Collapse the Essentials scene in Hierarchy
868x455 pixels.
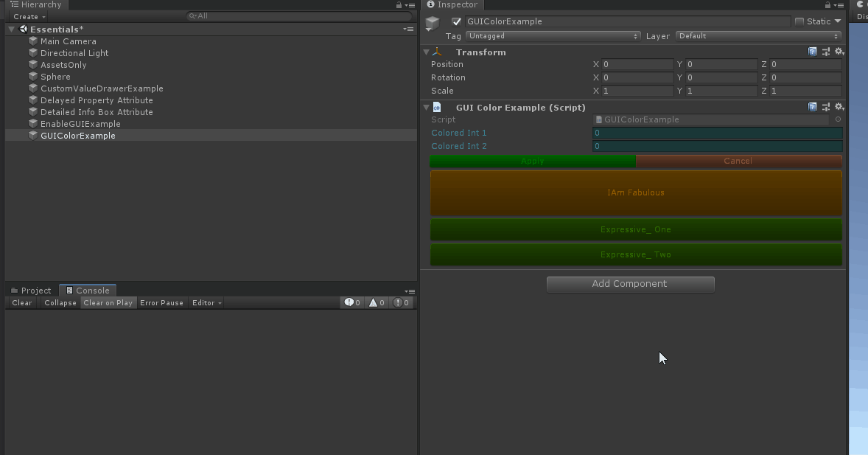12,29
